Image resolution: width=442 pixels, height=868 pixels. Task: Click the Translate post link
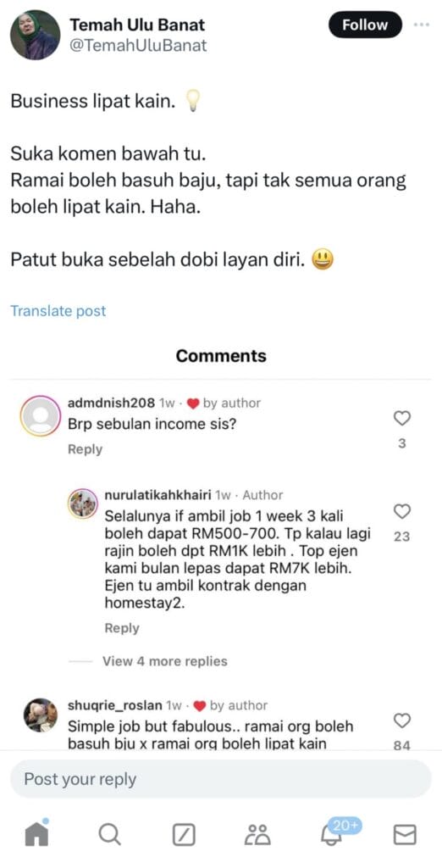(58, 311)
